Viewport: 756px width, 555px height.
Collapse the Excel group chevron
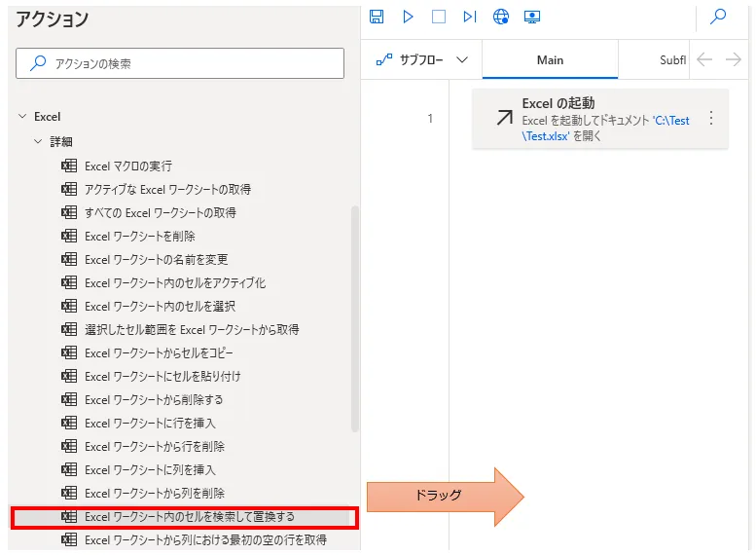click(22, 117)
